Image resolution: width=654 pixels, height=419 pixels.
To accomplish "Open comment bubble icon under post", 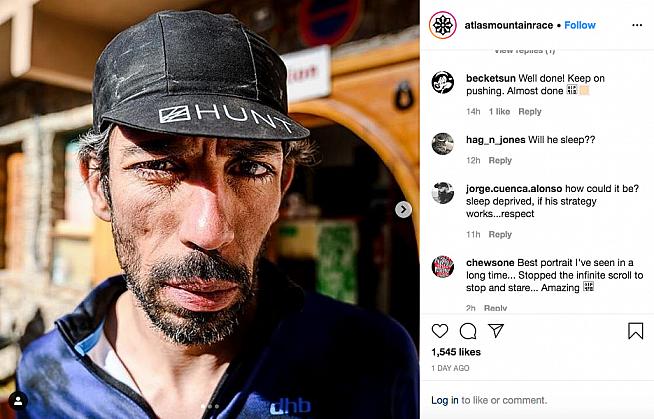I will click(x=468, y=331).
